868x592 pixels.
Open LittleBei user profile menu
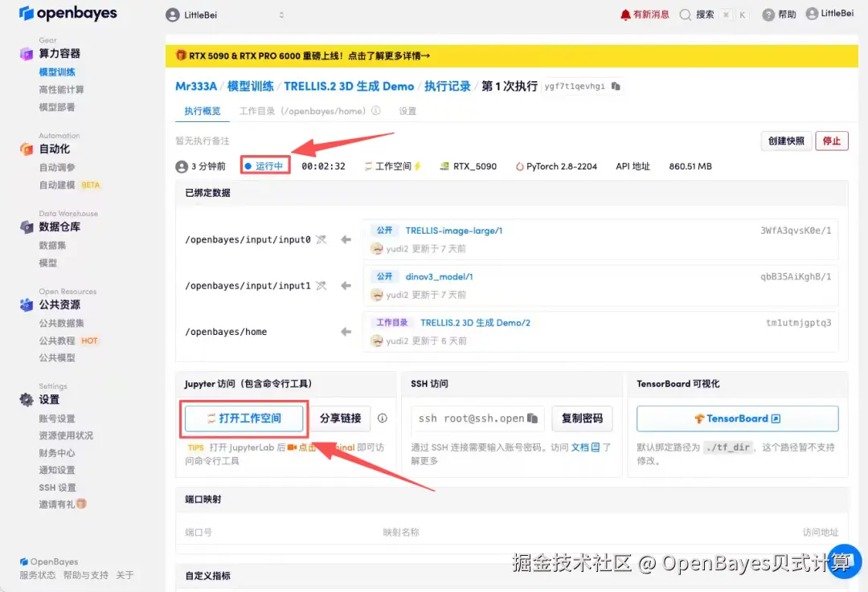tap(829, 14)
